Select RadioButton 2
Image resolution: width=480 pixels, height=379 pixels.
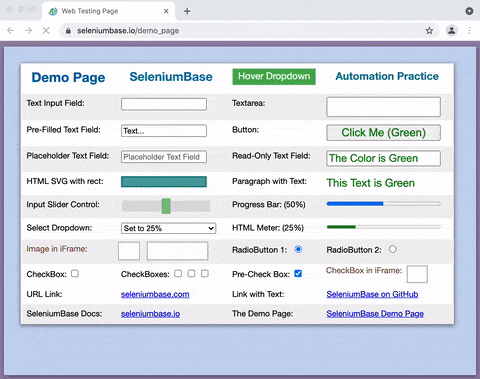[393, 249]
